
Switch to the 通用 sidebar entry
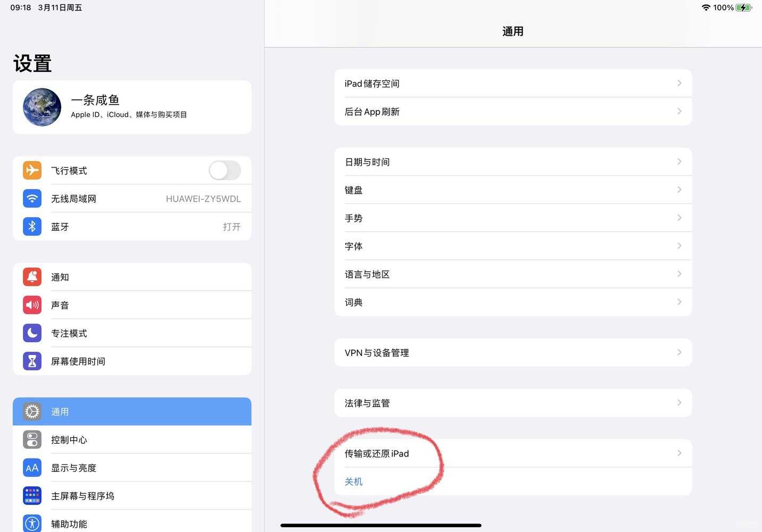(131, 411)
